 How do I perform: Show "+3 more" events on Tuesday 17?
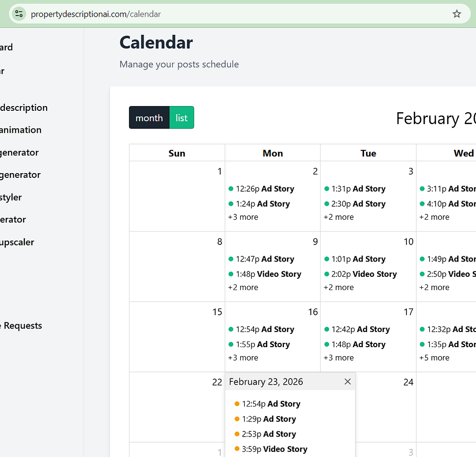tap(339, 358)
